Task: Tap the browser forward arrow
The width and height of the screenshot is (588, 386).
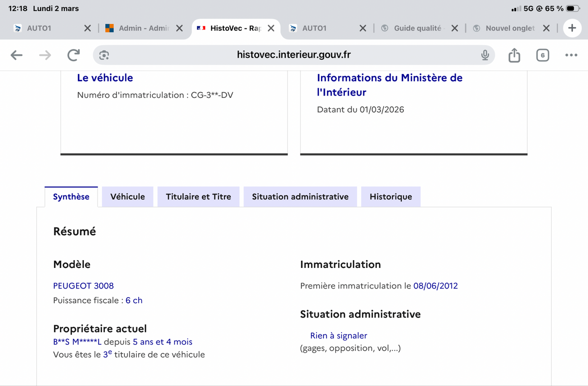Action: point(45,55)
